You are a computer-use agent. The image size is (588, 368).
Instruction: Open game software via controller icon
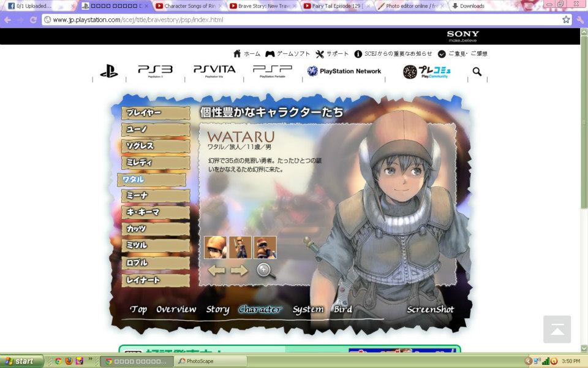click(x=287, y=54)
